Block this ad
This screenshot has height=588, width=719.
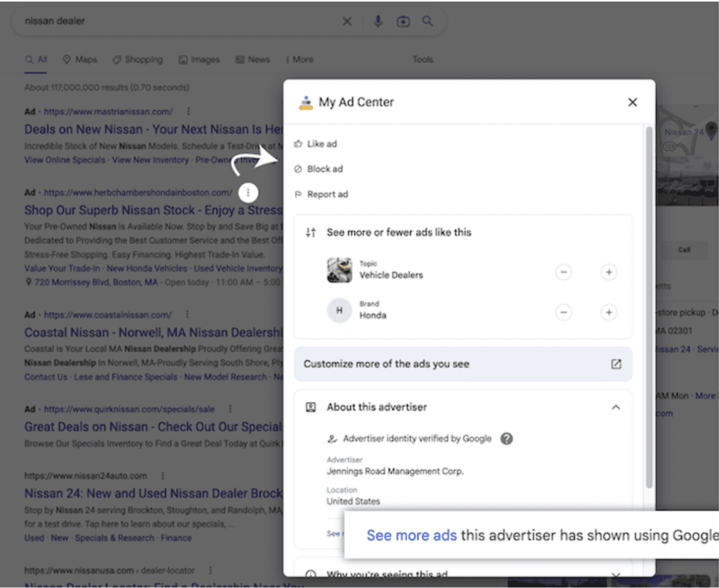coord(319,169)
